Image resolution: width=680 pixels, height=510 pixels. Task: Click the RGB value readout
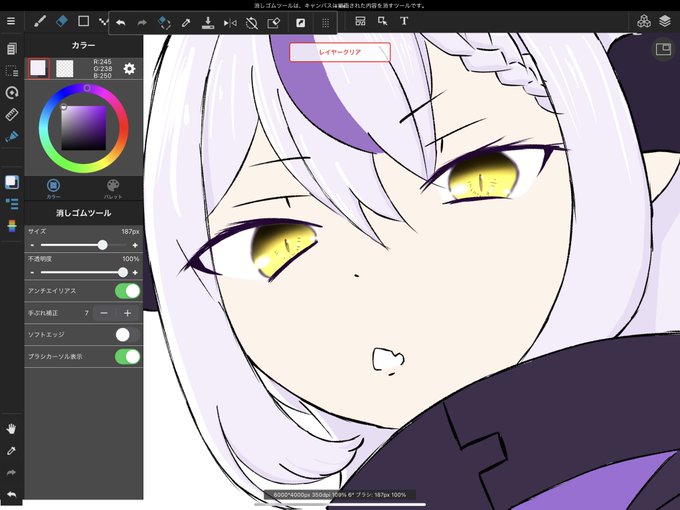tap(102, 69)
